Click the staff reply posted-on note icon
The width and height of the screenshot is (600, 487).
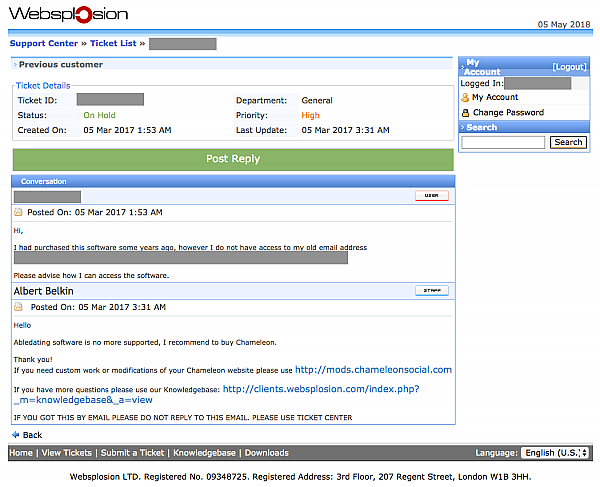click(18, 307)
